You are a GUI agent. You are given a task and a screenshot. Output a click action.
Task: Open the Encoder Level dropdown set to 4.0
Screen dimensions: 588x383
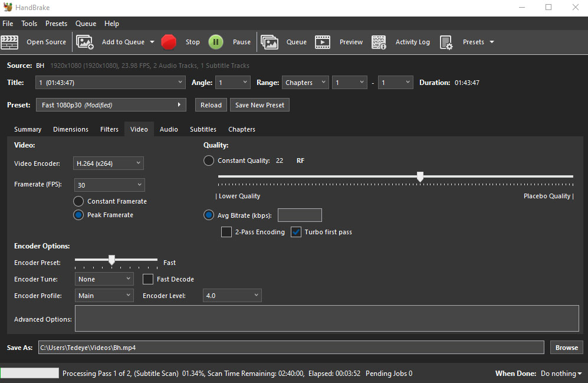pyautogui.click(x=232, y=296)
